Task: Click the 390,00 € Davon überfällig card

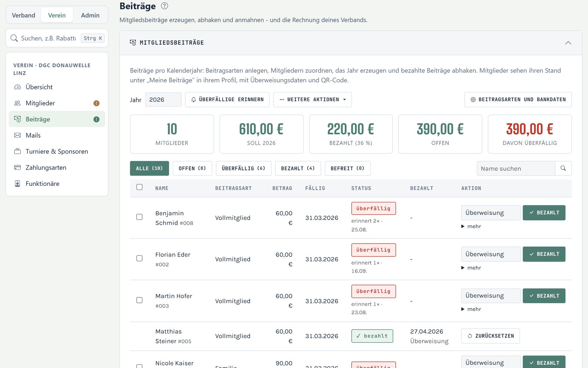Action: (x=530, y=134)
